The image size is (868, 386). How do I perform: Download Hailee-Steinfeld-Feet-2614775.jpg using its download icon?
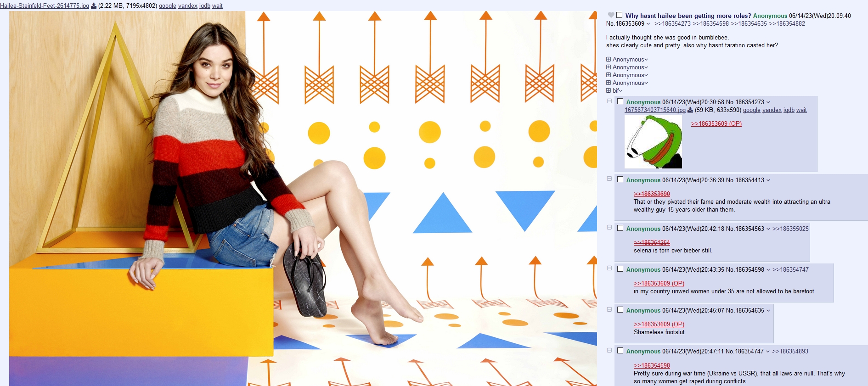[94, 6]
